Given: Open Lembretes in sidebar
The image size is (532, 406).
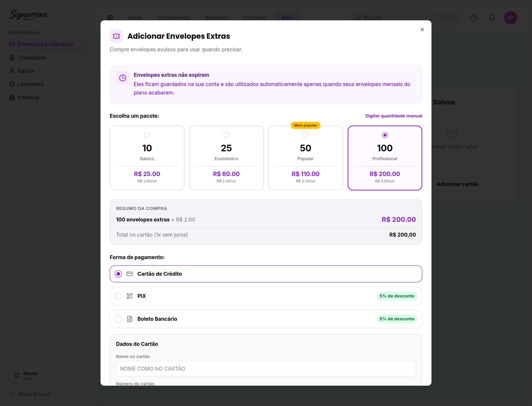Looking at the screenshot, I should tap(47, 84).
